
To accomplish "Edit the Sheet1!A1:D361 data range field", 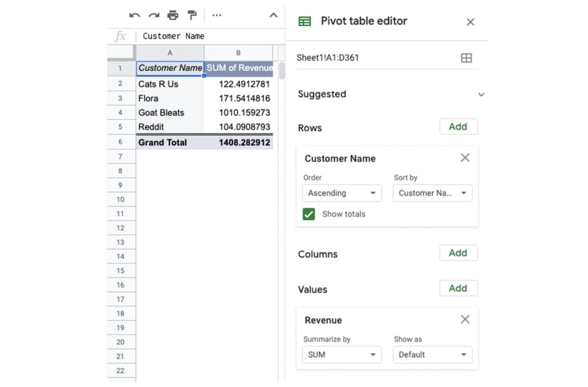I will pyautogui.click(x=377, y=57).
